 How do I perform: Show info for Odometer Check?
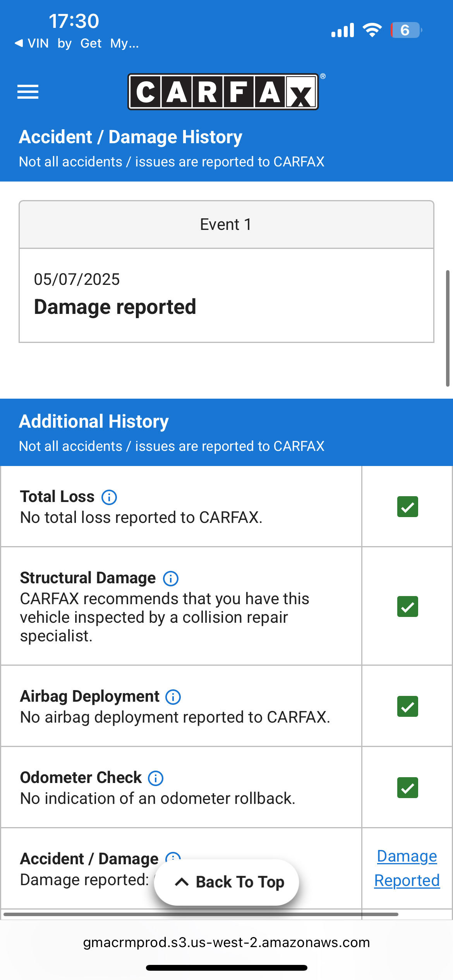click(156, 778)
